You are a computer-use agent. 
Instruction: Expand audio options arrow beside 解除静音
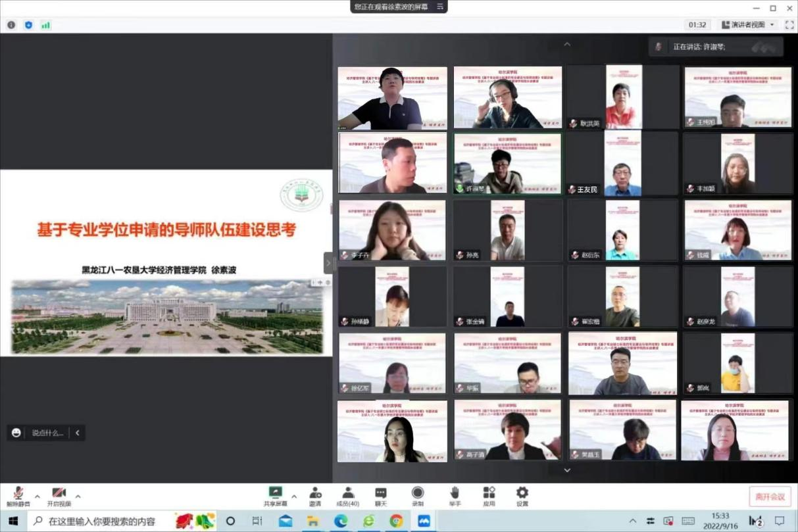37,496
